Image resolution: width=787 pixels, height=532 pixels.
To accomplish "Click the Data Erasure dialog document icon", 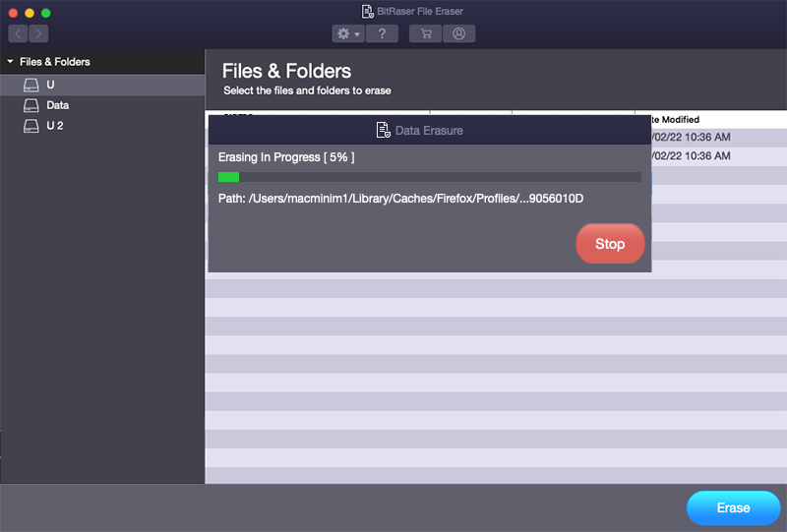I will 384,130.
